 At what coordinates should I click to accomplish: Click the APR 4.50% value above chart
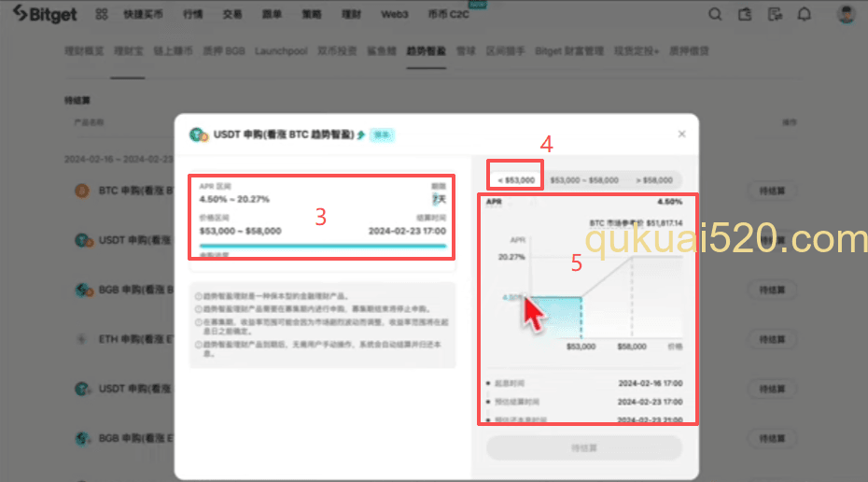[670, 202]
